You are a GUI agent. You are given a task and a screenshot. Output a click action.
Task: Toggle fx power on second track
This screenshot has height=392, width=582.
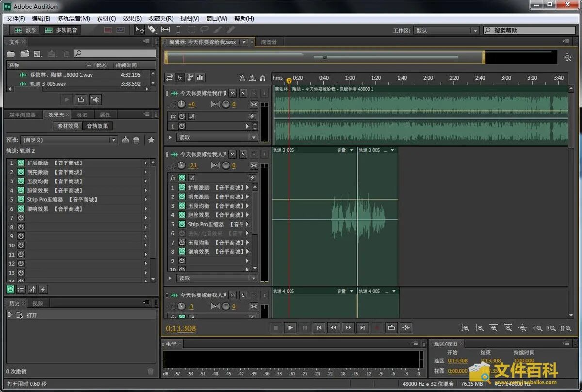coord(182,178)
